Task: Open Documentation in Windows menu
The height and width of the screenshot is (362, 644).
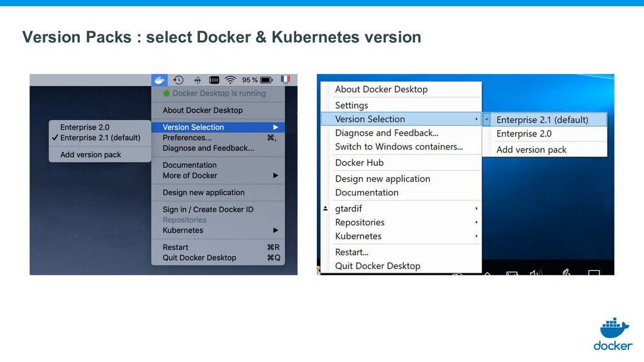Action: coord(401,192)
